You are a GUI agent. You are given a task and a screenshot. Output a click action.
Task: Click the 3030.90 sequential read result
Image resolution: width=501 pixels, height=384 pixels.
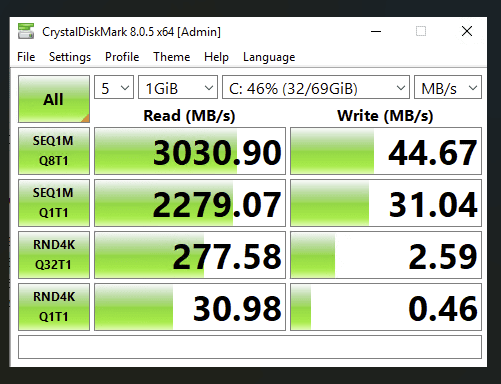pyautogui.click(x=190, y=151)
